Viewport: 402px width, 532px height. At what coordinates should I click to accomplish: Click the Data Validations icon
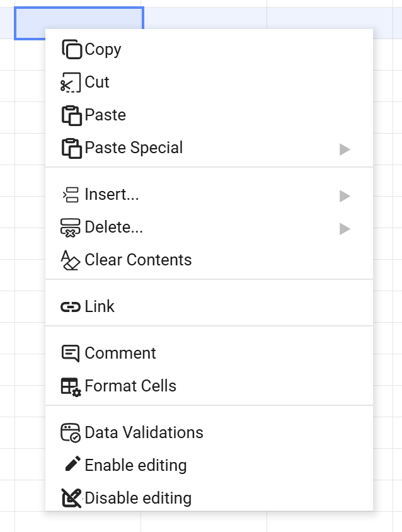click(x=71, y=433)
